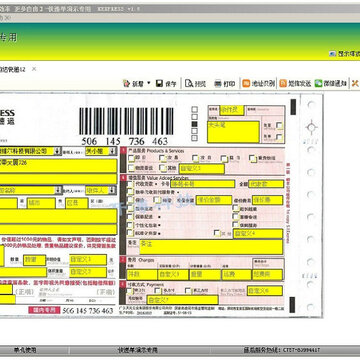This screenshot has width=360, height=360.
Task: Click the 重量 weight field under Charges
Action: (x=205, y=275)
